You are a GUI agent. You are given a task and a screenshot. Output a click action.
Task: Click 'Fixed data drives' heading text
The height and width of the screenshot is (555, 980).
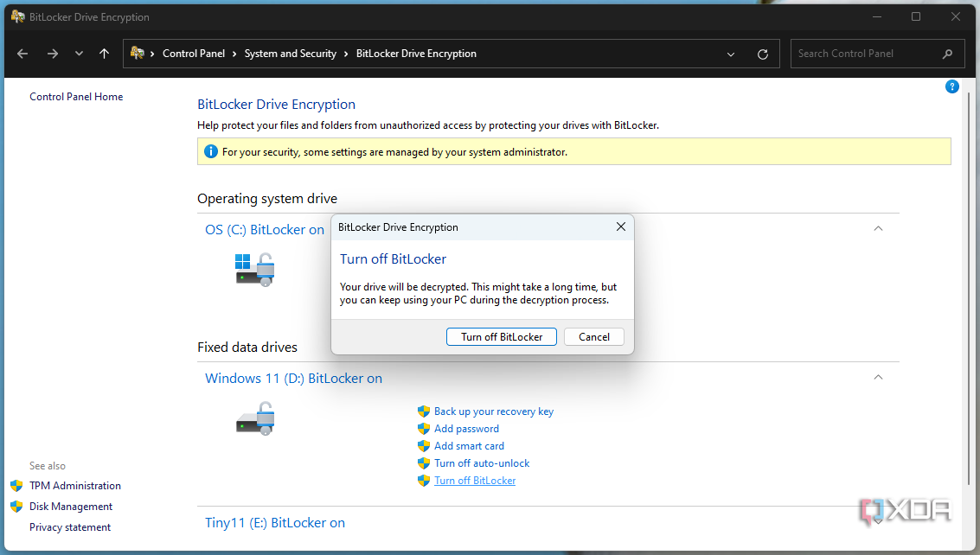click(x=247, y=348)
